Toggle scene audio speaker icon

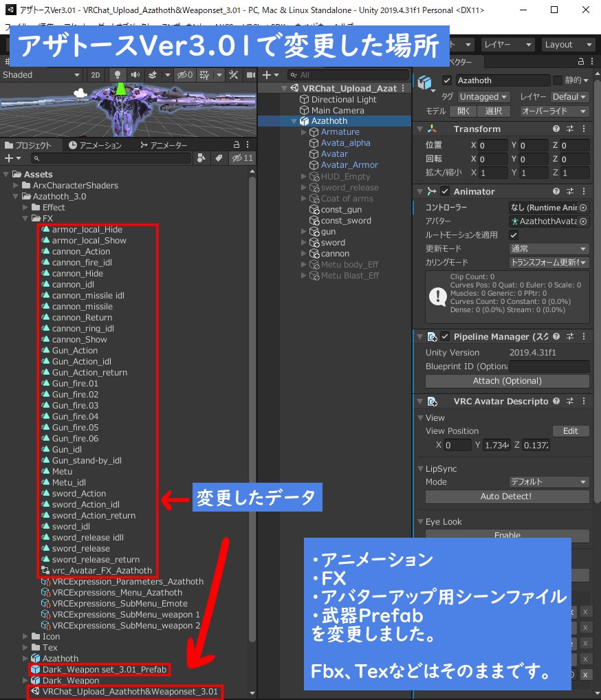pyautogui.click(x=135, y=75)
